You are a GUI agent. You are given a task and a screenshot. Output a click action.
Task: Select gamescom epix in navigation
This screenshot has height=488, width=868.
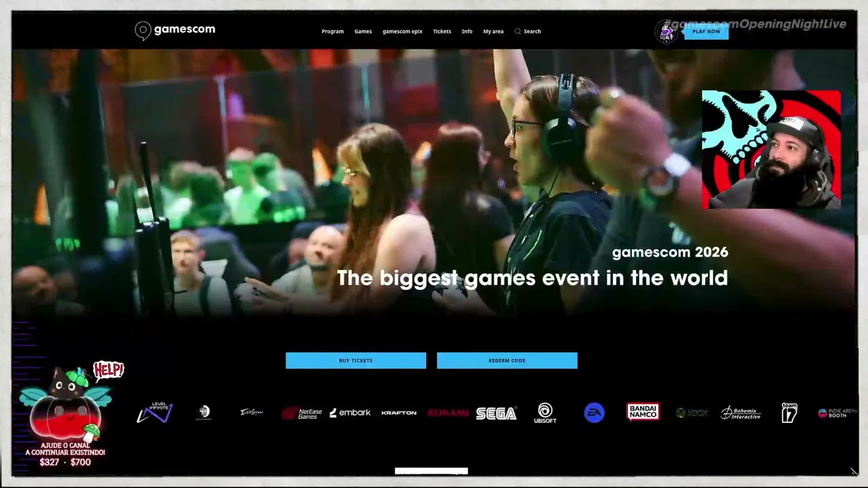click(x=402, y=31)
